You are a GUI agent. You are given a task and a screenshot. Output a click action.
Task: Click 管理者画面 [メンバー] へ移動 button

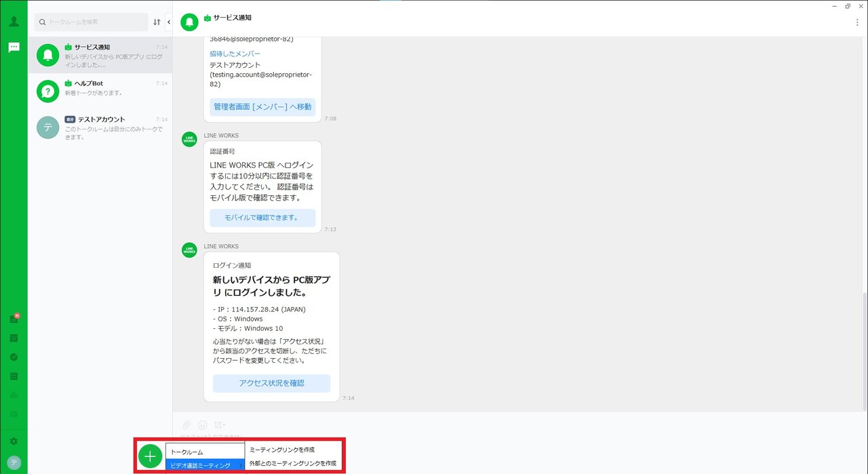262,106
